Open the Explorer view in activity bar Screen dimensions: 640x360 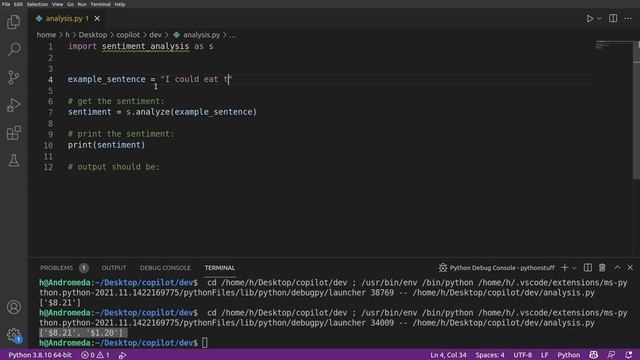coord(13,22)
